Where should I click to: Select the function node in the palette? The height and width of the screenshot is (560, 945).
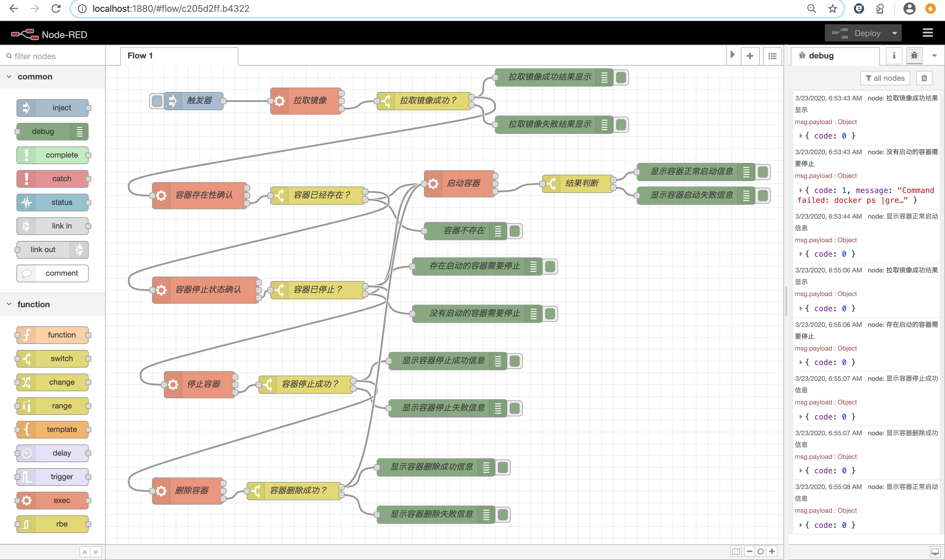(x=53, y=335)
